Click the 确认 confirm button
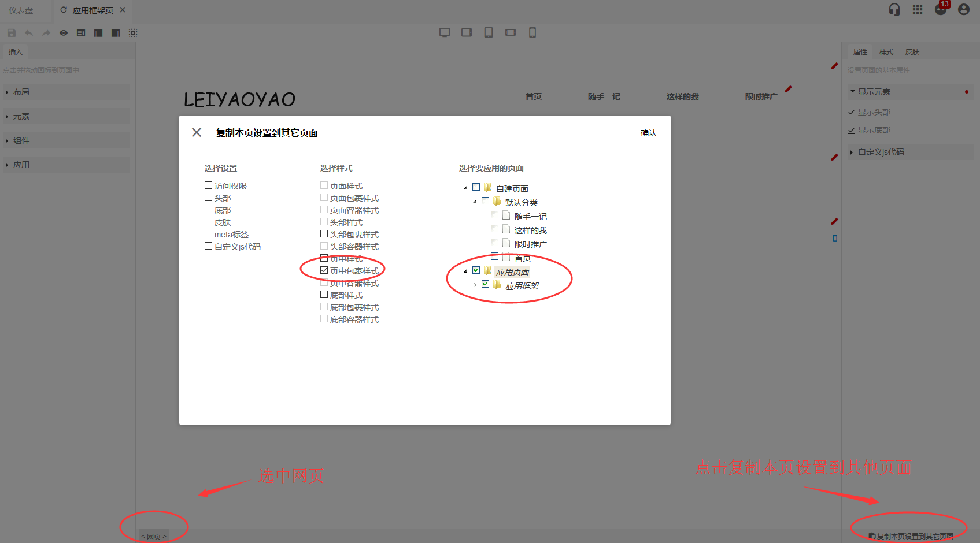This screenshot has width=980, height=543. pos(648,133)
